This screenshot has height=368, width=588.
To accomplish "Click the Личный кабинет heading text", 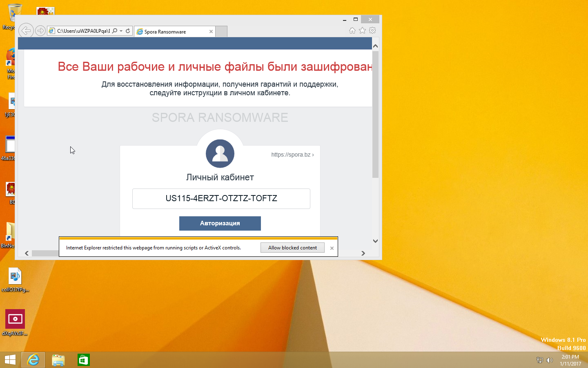I will (220, 177).
